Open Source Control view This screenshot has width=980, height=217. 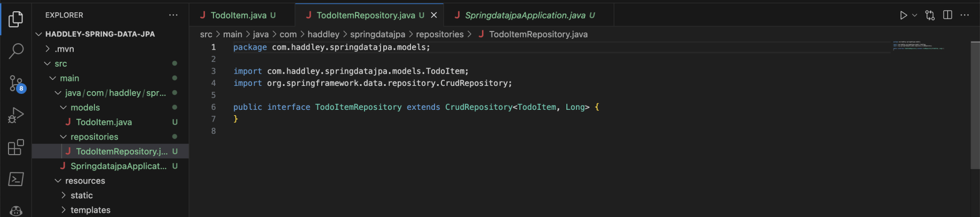[16, 83]
